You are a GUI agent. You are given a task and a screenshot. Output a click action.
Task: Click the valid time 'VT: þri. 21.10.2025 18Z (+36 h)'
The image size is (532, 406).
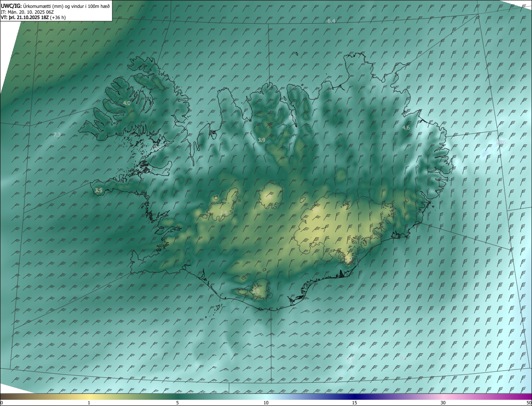point(33,17)
